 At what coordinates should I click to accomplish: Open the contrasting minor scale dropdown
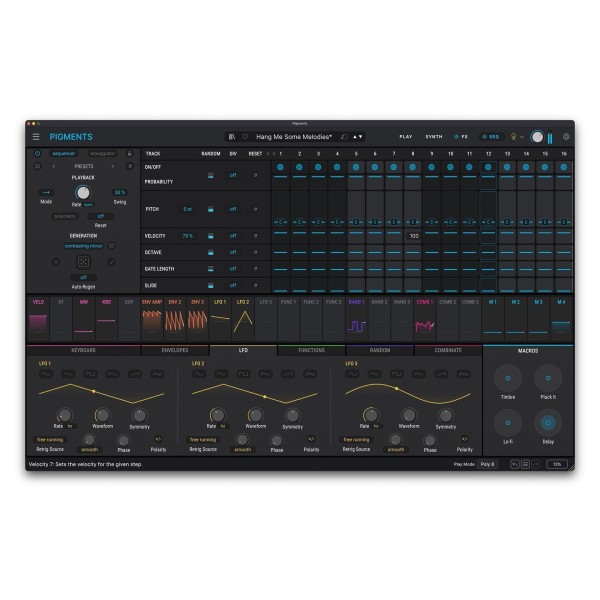pyautogui.click(x=83, y=246)
